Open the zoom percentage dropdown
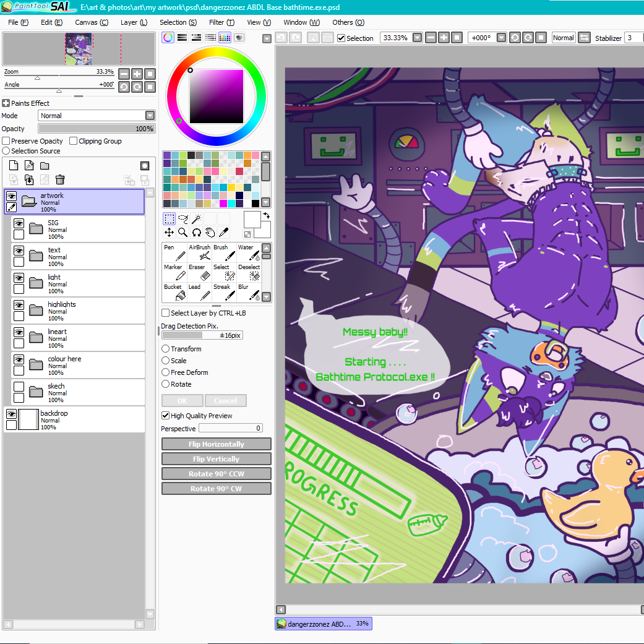Screen dimensions: 644x644 point(418,38)
